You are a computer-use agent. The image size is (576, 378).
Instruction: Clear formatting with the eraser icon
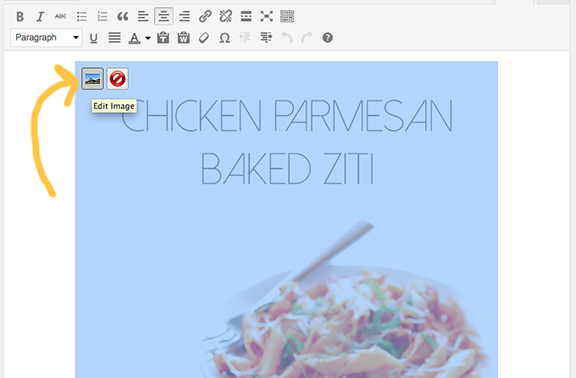(x=204, y=38)
